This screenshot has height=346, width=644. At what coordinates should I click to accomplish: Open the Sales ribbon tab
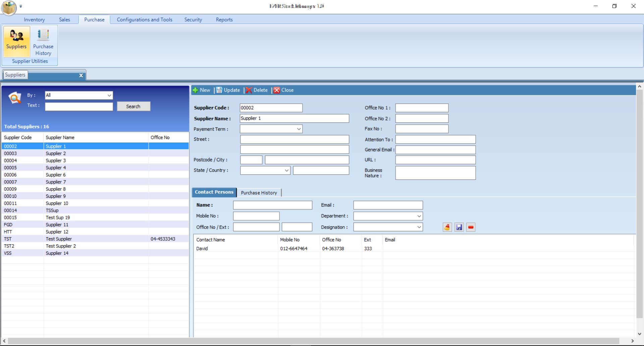(x=64, y=20)
